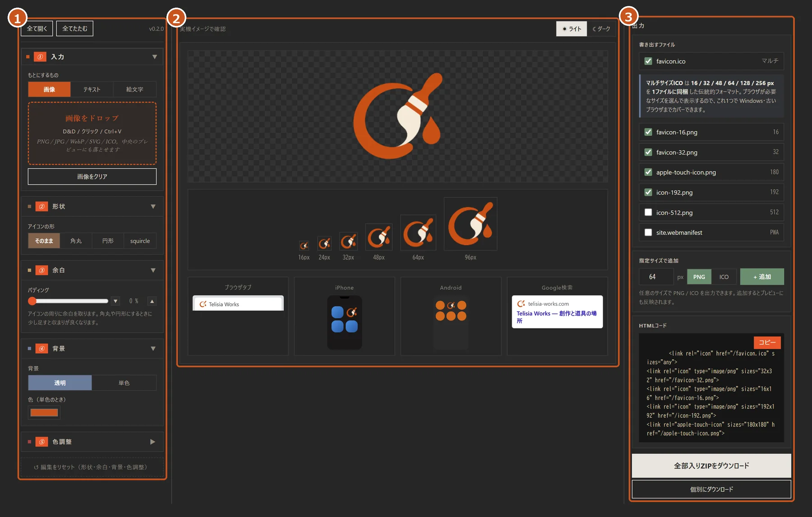Click the Google検索 result preview card
The height and width of the screenshot is (517, 812).
click(x=557, y=311)
